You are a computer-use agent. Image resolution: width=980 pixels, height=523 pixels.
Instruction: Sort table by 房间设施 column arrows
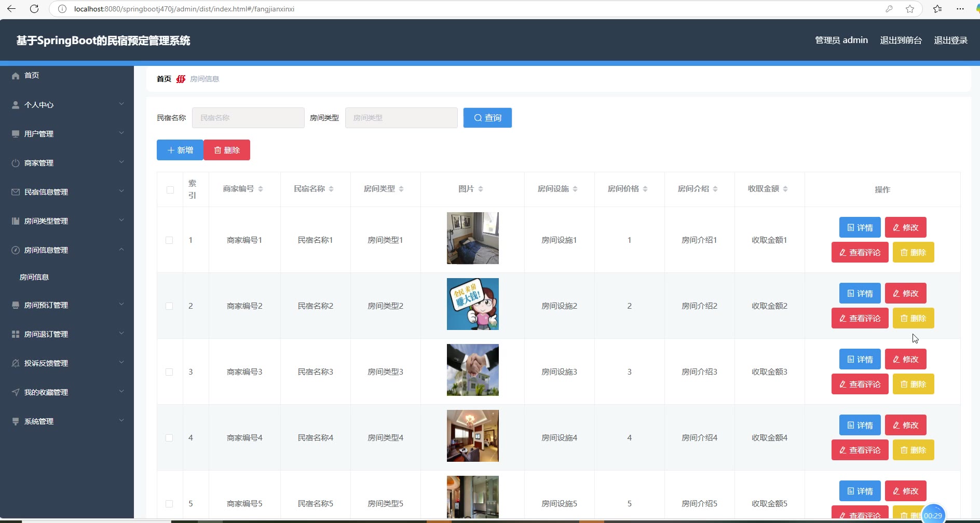pos(575,189)
